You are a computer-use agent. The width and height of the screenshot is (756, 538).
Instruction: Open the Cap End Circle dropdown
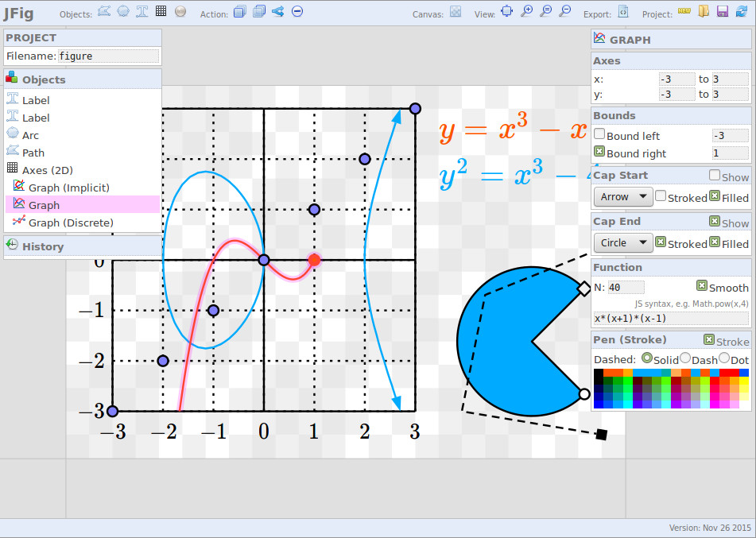pyautogui.click(x=622, y=242)
